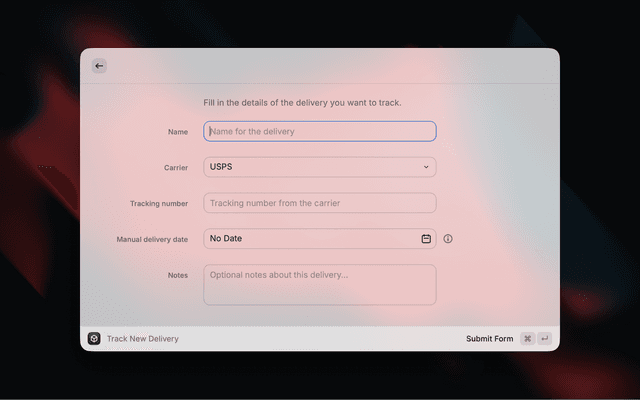640x400 pixels.
Task: Click the Name field label
Action: (x=178, y=131)
